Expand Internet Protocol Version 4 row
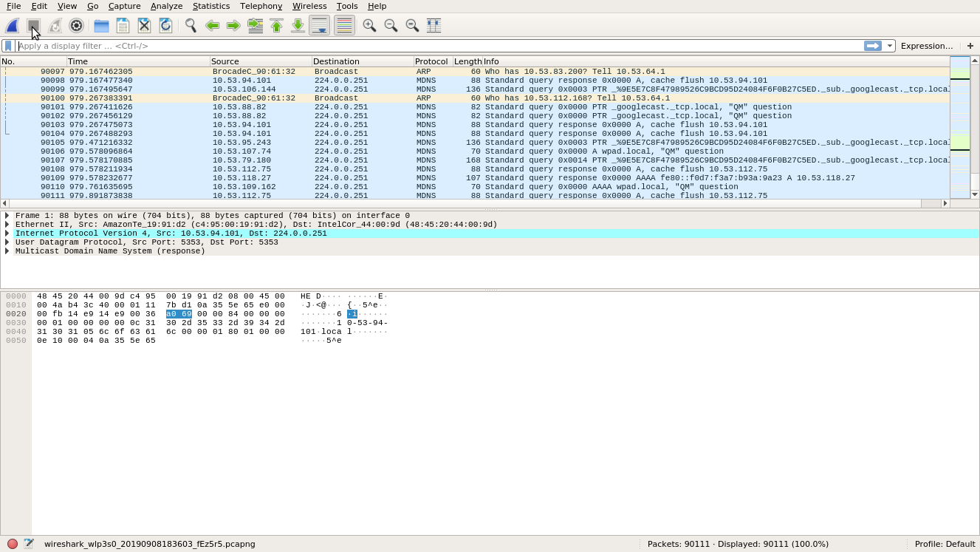Image resolution: width=980 pixels, height=552 pixels. tap(7, 234)
